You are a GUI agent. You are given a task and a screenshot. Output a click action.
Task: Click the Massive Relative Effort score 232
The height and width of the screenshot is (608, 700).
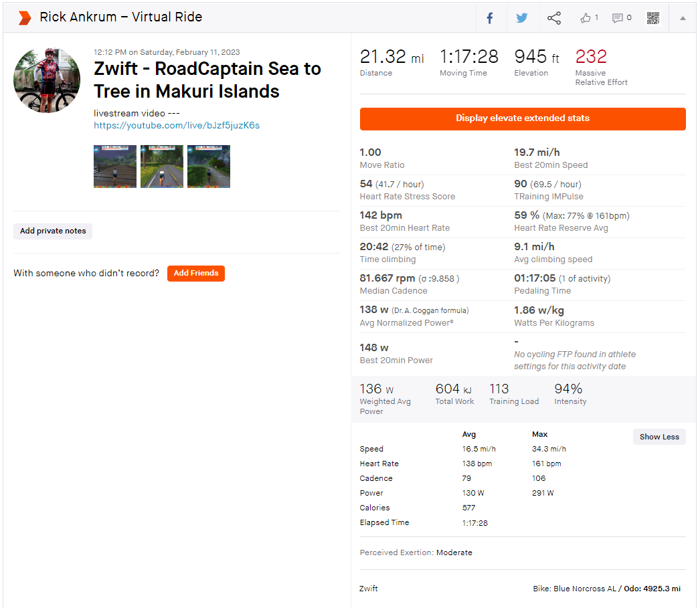591,56
